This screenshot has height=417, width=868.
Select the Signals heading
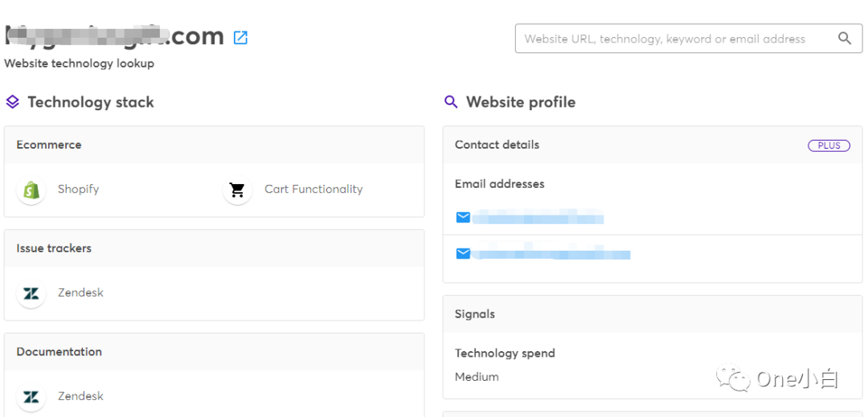475,314
